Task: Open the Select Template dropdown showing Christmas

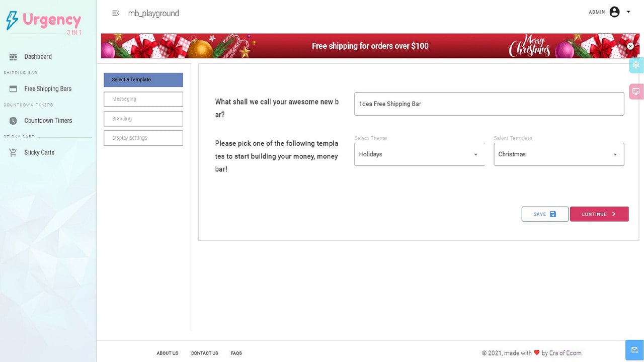Action: 559,154
